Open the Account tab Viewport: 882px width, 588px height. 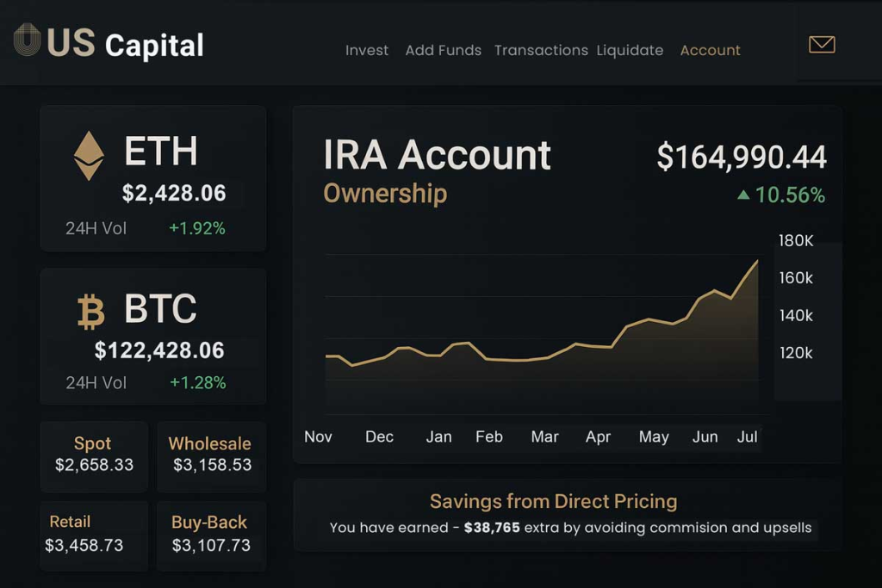(710, 50)
